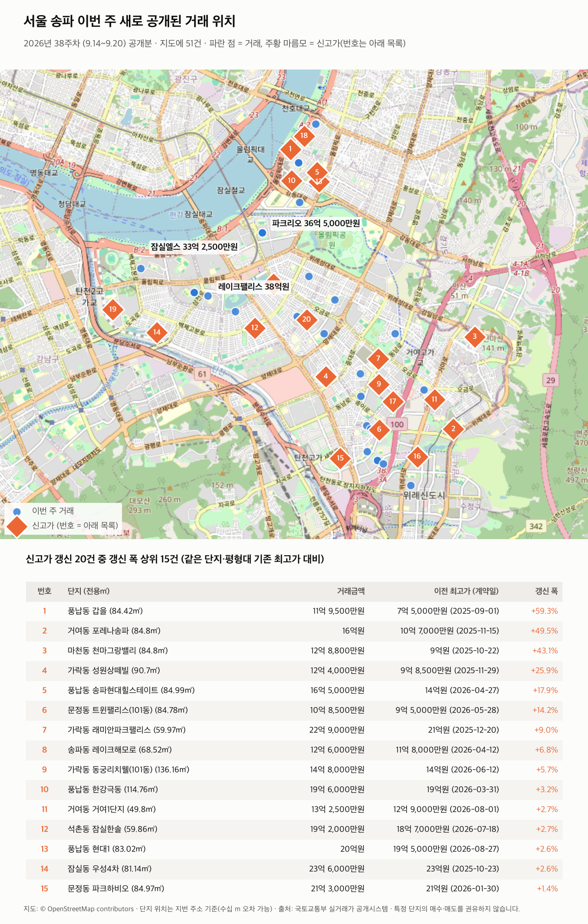The width and height of the screenshot is (588, 924).
Task: Click orange diamond map marker 1
Action: [x=290, y=149]
